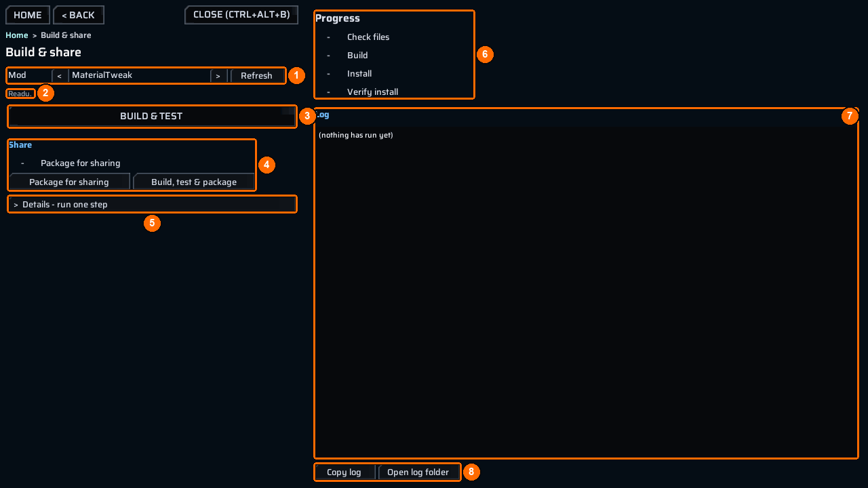The height and width of the screenshot is (488, 868).
Task: Select the previous mod with the < arrow
Action: click(60, 76)
